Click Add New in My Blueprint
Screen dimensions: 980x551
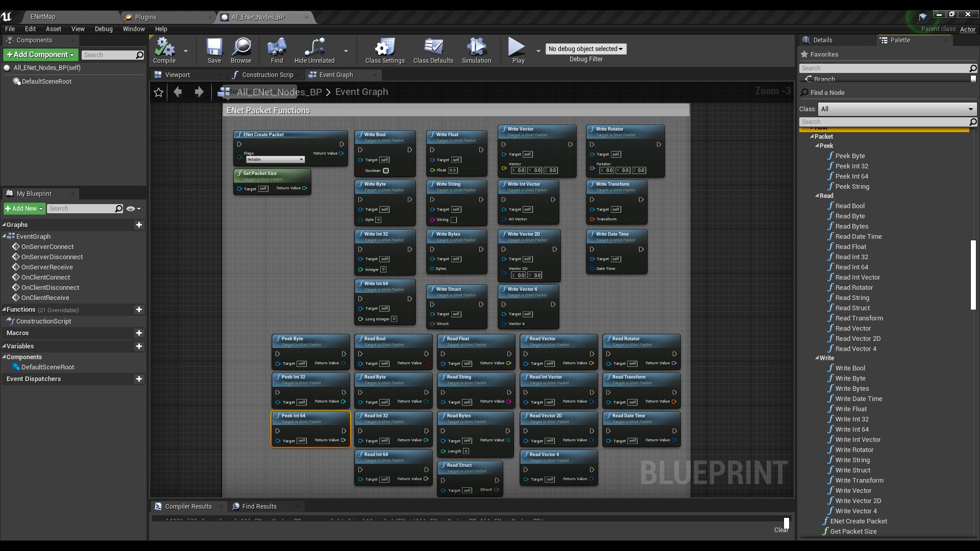click(x=24, y=209)
